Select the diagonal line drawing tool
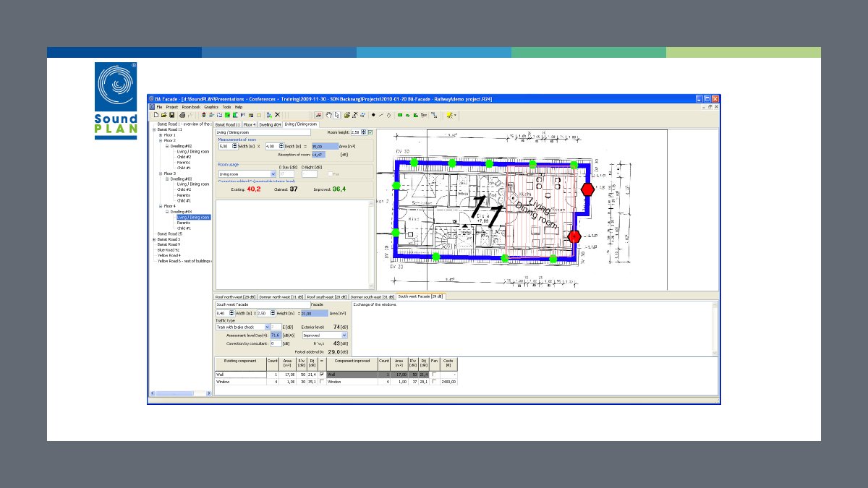 coord(381,114)
